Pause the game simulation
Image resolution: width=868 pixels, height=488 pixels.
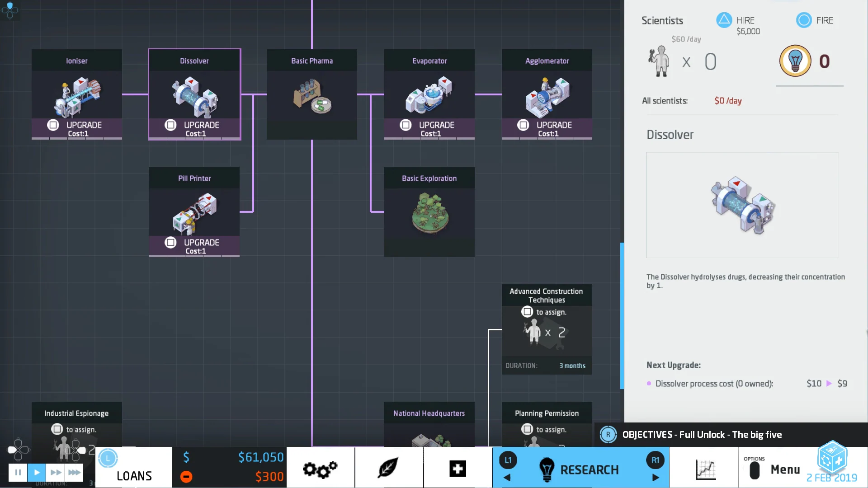[x=18, y=472]
